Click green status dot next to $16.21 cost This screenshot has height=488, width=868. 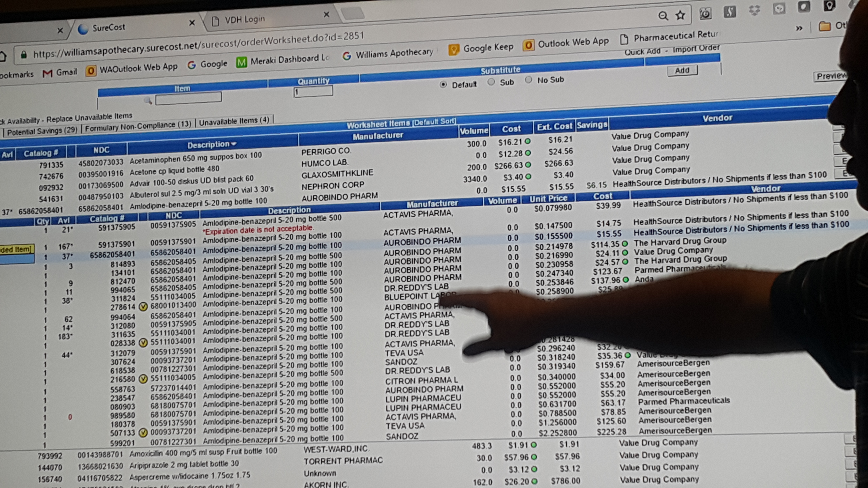(x=528, y=141)
